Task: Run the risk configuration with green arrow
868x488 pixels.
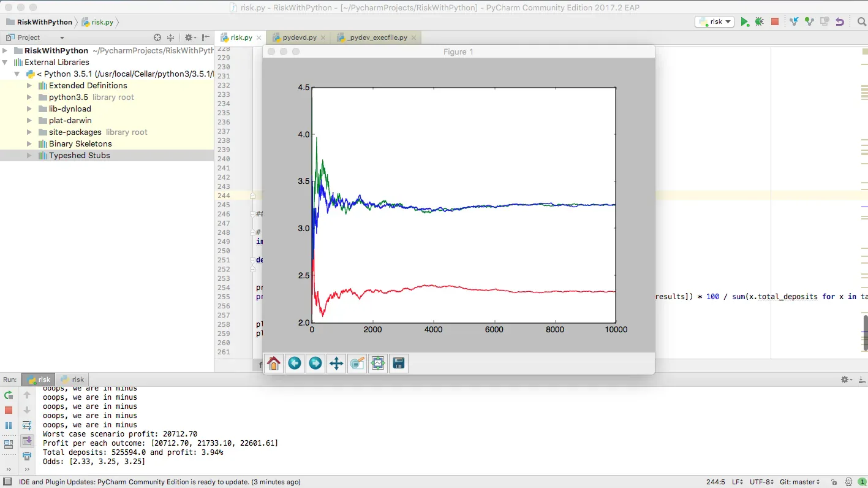Action: tap(744, 21)
